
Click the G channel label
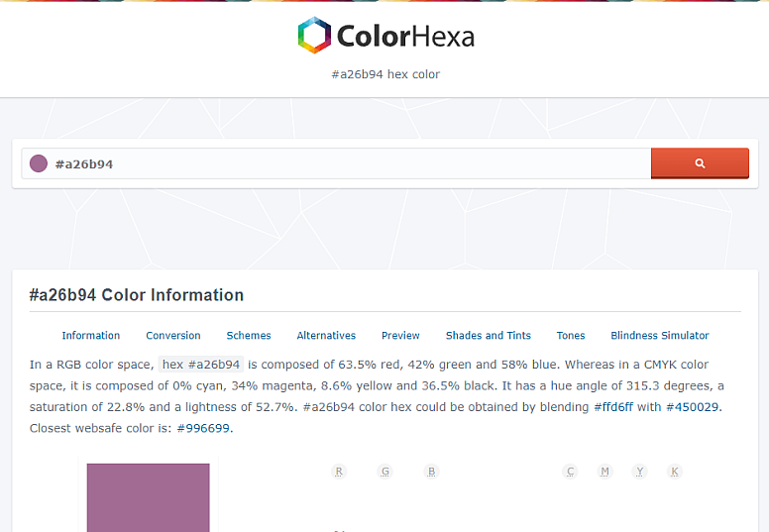click(x=384, y=472)
